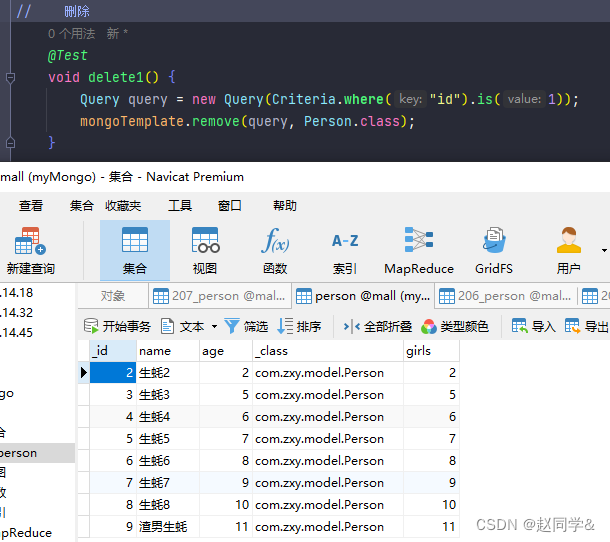
Task: Click the Sort (排序) button
Action: click(299, 326)
